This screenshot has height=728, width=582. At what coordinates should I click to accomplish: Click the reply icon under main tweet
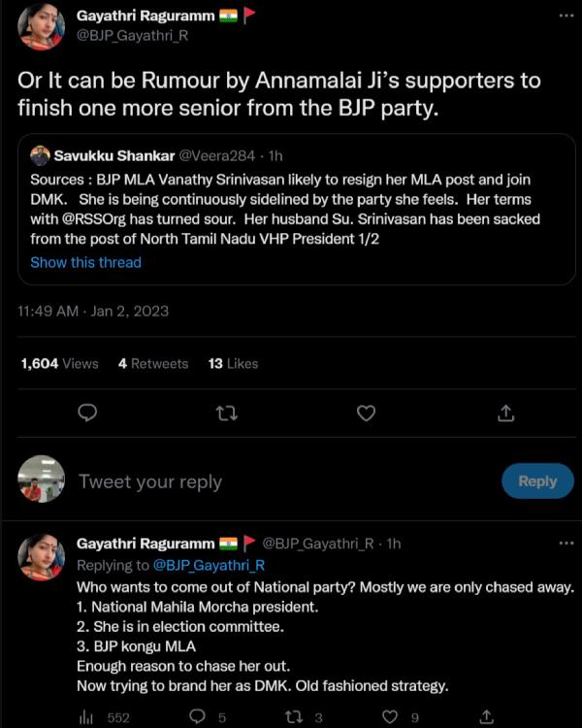tap(87, 413)
